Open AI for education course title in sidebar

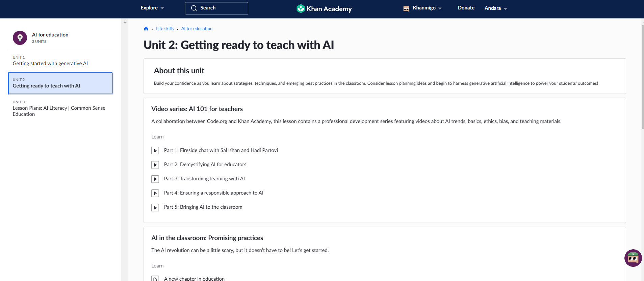tap(50, 35)
